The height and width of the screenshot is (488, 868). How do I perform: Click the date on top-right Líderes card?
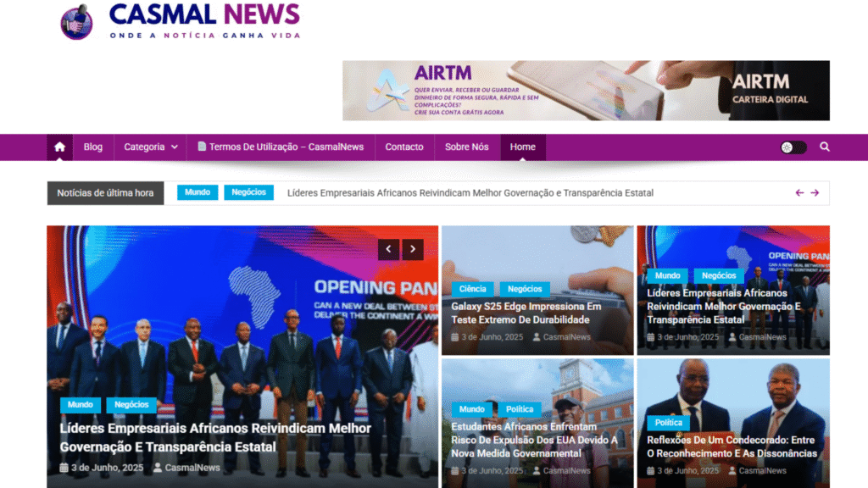(683, 337)
